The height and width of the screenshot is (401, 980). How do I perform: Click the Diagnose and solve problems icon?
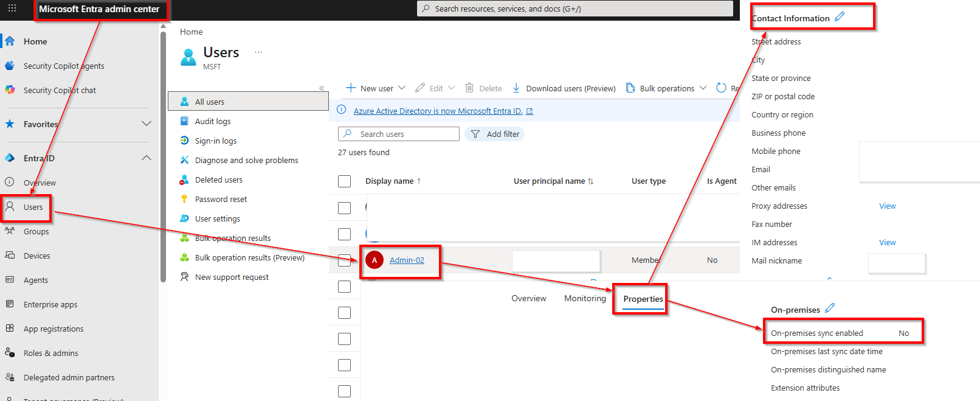(x=184, y=160)
